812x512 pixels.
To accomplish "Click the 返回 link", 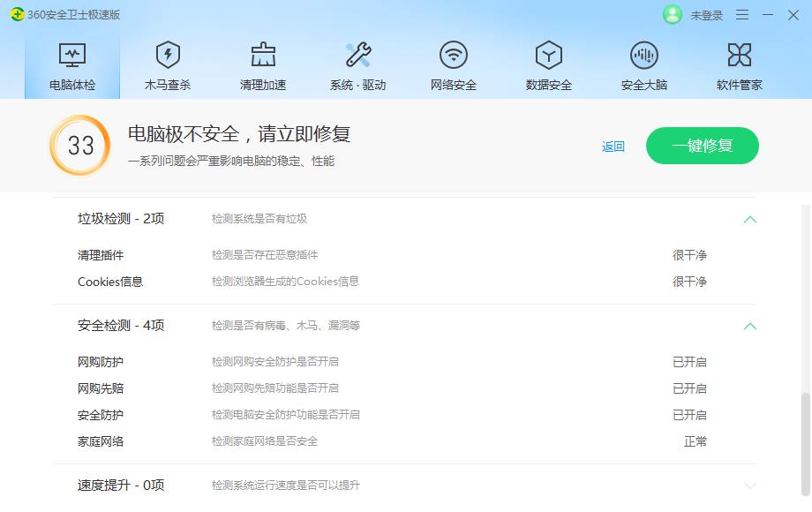I will tap(613, 146).
